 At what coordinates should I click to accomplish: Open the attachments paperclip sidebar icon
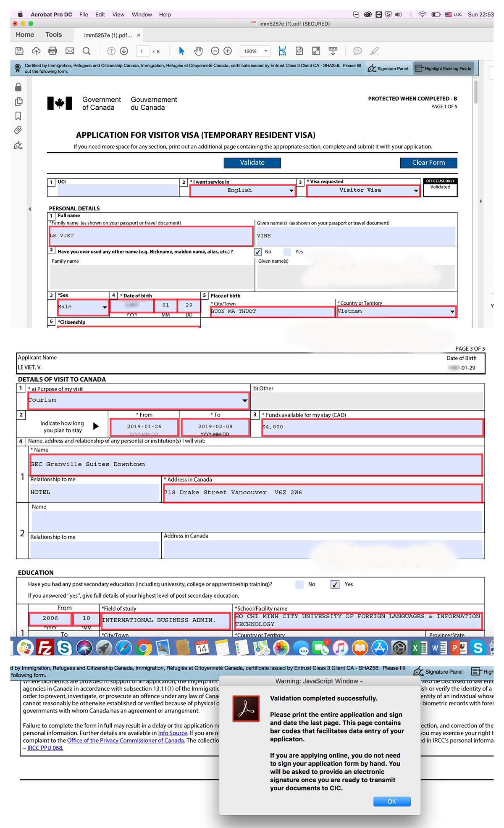coord(18,130)
